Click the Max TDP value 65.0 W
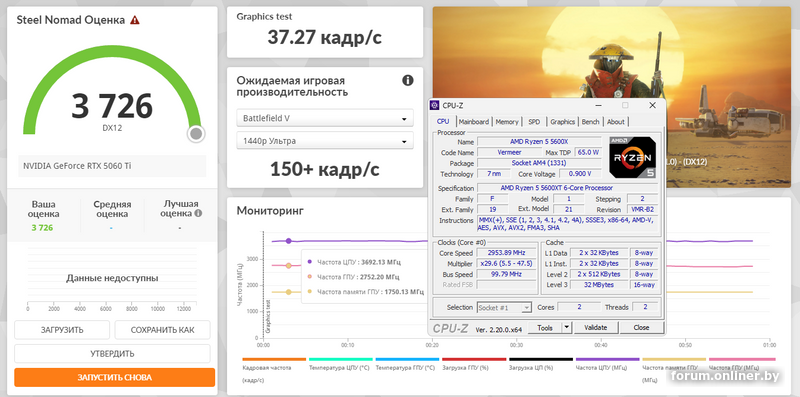The height and width of the screenshot is (397, 800). click(x=588, y=153)
